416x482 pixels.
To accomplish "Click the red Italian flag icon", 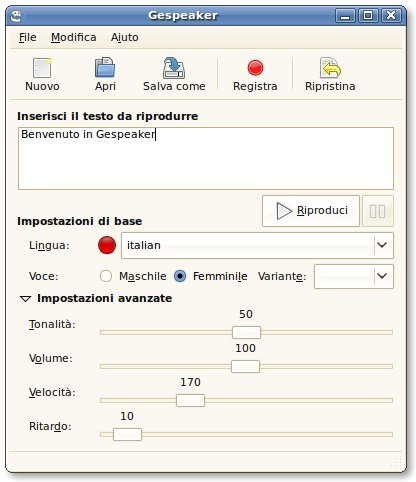I will 107,245.
